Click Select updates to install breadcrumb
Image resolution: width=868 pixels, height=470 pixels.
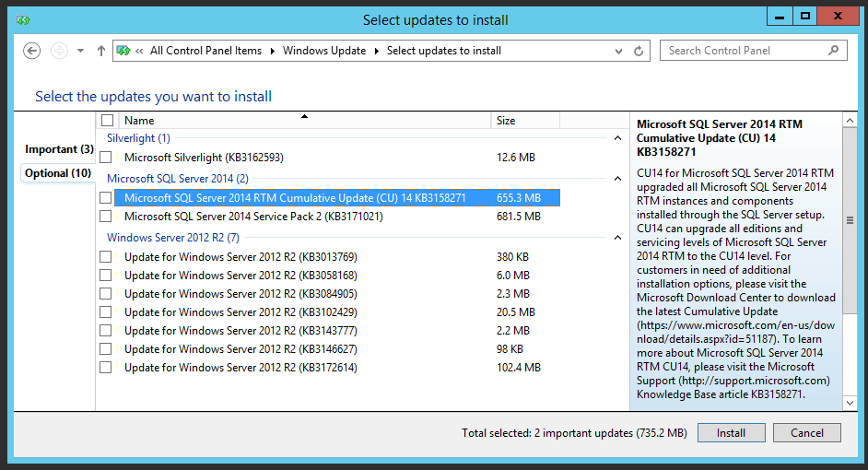tap(444, 51)
